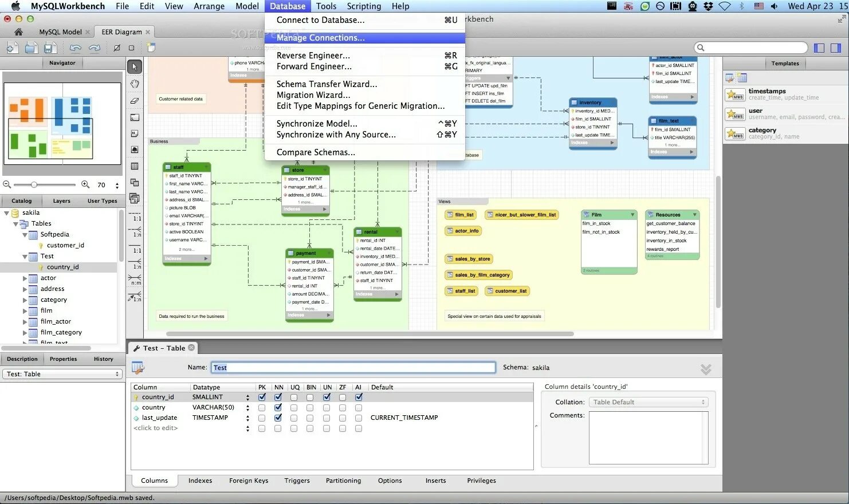The width and height of the screenshot is (849, 504).
Task: Click the table Name input field
Action: click(x=353, y=368)
